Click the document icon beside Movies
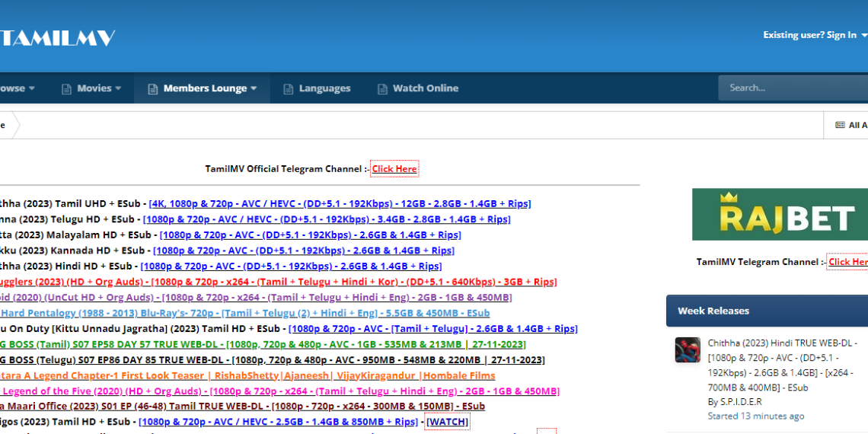868x434 pixels. (66, 88)
